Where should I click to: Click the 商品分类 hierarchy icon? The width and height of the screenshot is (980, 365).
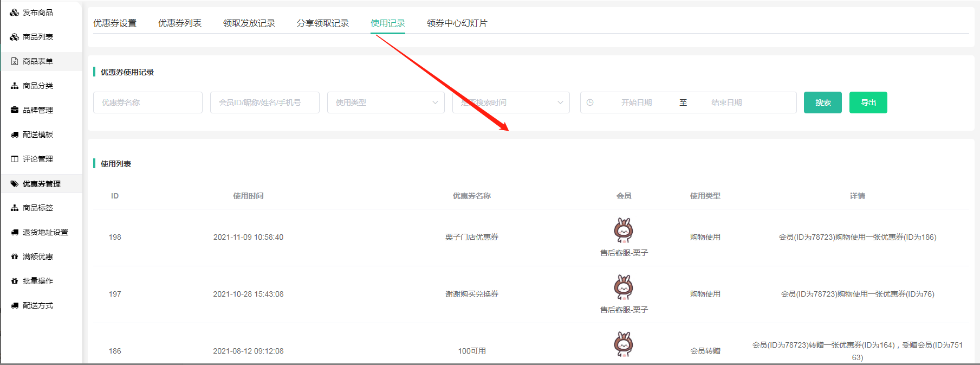tap(15, 86)
